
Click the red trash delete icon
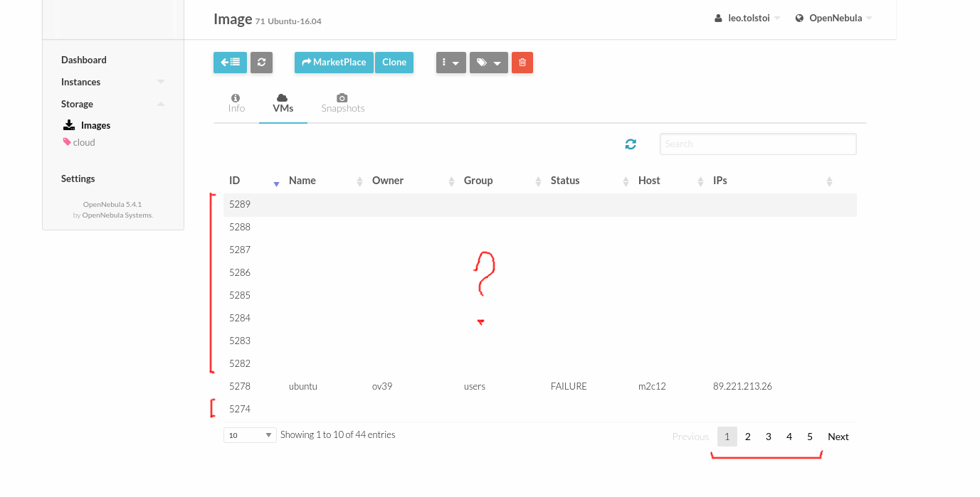[x=522, y=63]
